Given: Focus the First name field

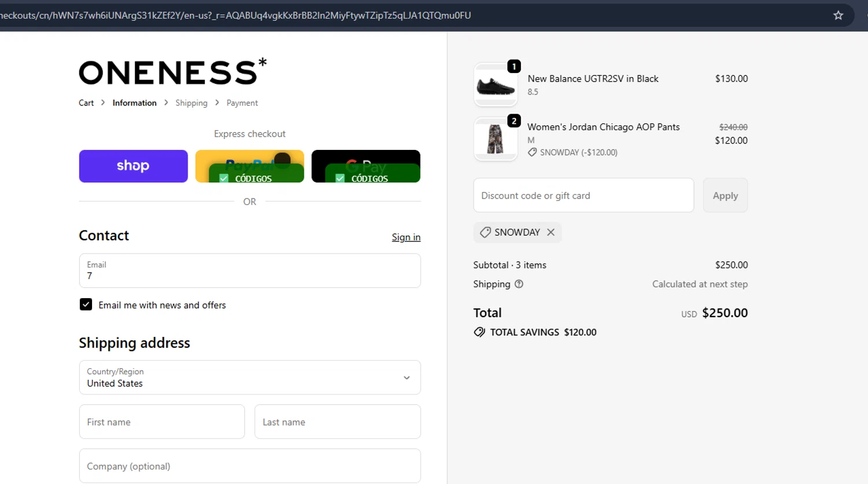Looking at the screenshot, I should click(162, 422).
